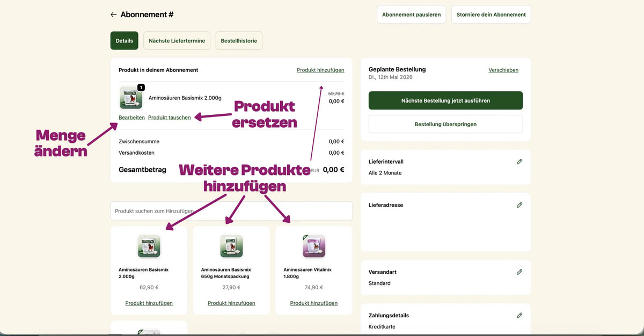The width and height of the screenshot is (644, 336).
Task: Focus the Produkt suchen zum Hinzufügen field
Action: tap(231, 211)
